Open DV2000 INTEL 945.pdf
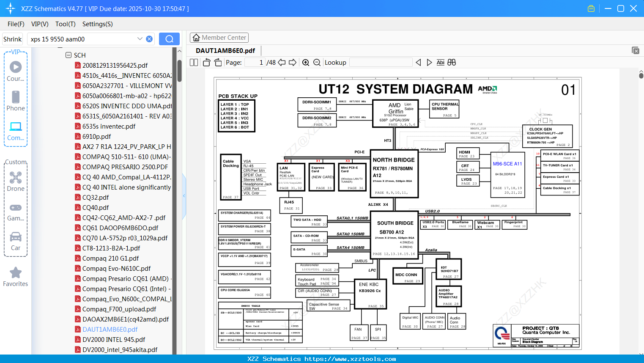Image resolution: width=644 pixels, height=363 pixels. [114, 340]
